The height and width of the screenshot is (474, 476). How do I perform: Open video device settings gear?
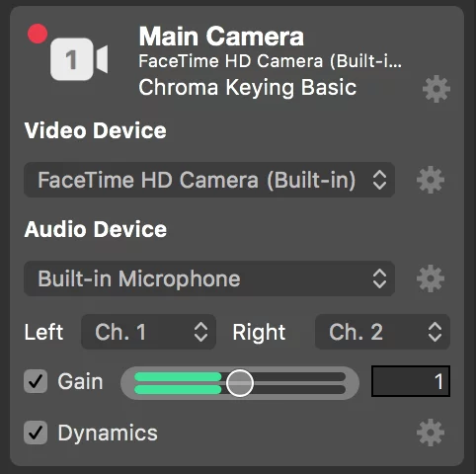[431, 180]
